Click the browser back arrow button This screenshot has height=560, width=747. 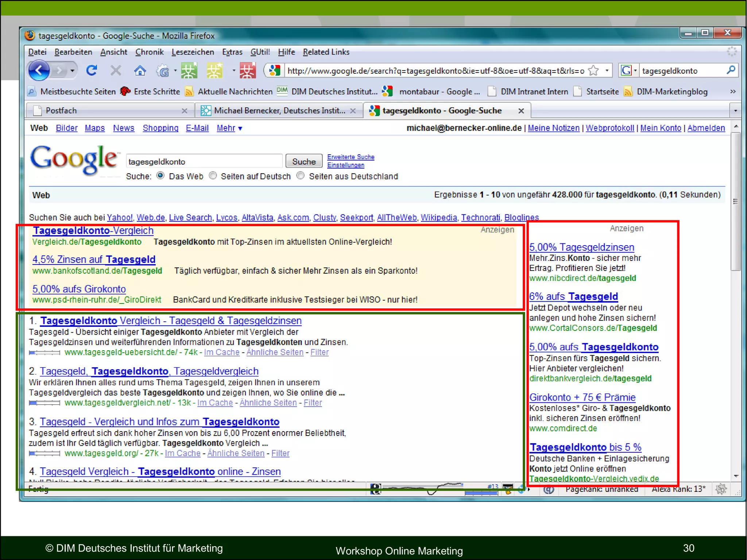point(39,70)
